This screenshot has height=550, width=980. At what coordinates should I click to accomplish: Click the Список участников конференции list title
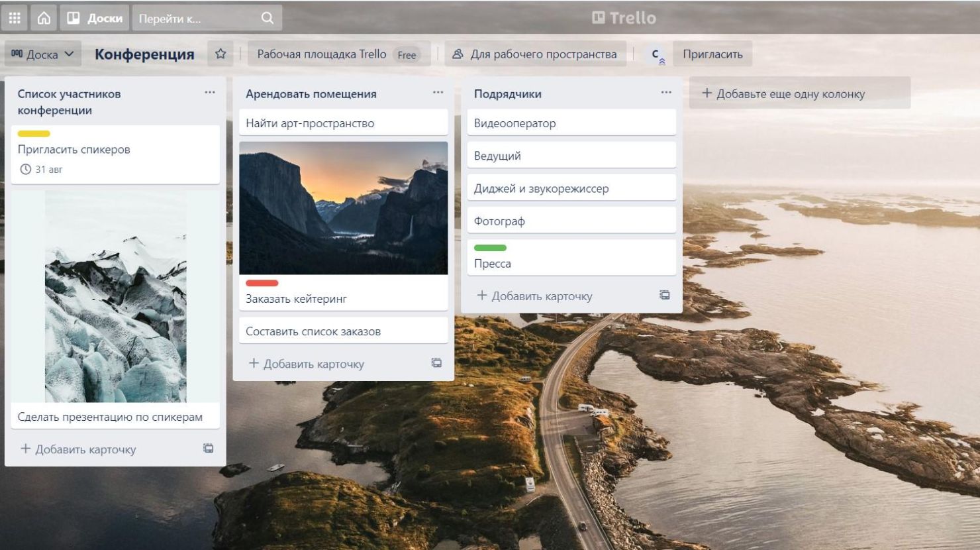(70, 102)
